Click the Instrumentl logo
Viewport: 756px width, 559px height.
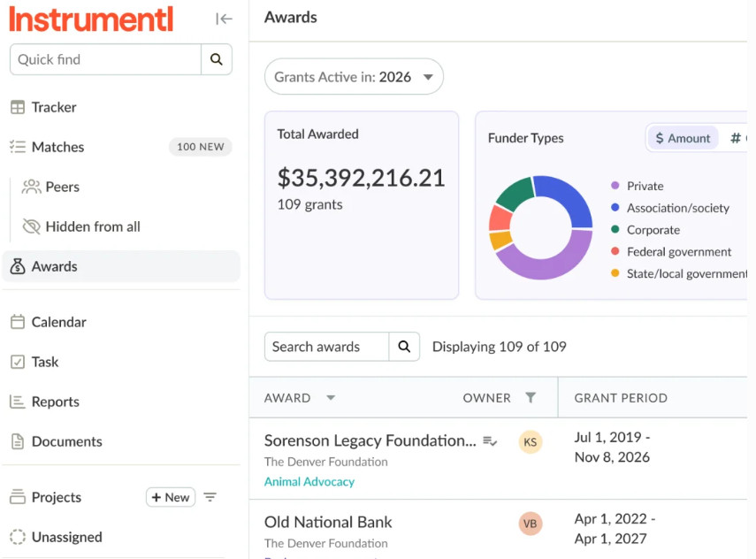point(91,19)
